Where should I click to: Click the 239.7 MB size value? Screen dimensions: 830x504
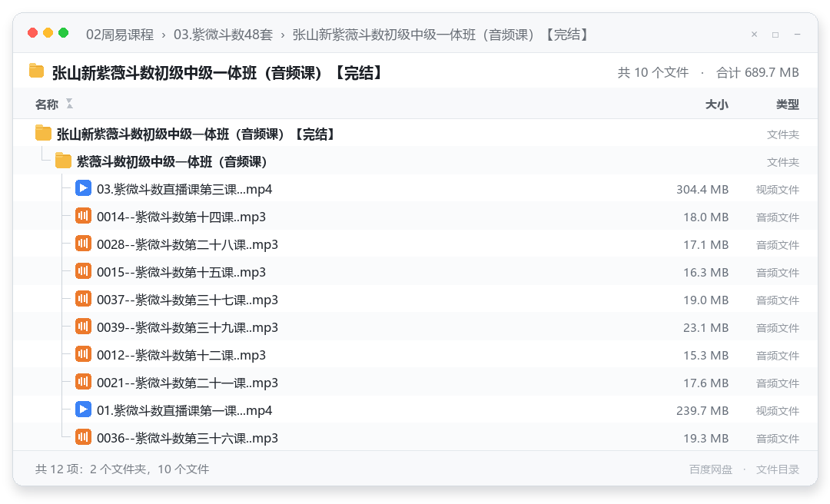click(x=702, y=410)
